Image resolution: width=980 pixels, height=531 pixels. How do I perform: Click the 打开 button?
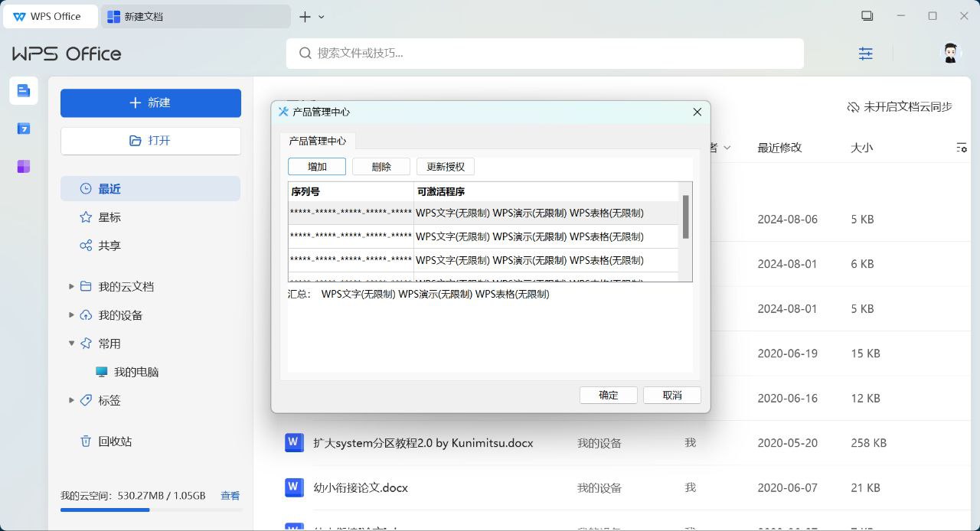point(151,141)
